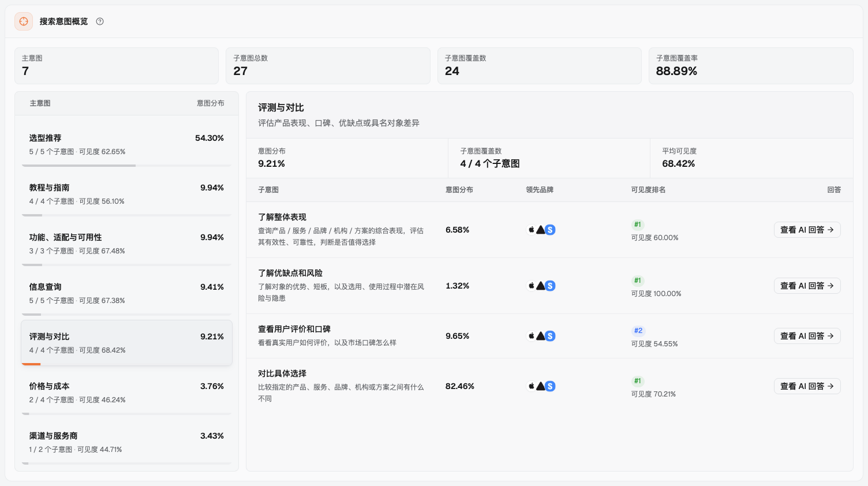This screenshot has width=868, height=486.
Task: Click the orange progress bar under 评测与对比
Action: (31, 364)
